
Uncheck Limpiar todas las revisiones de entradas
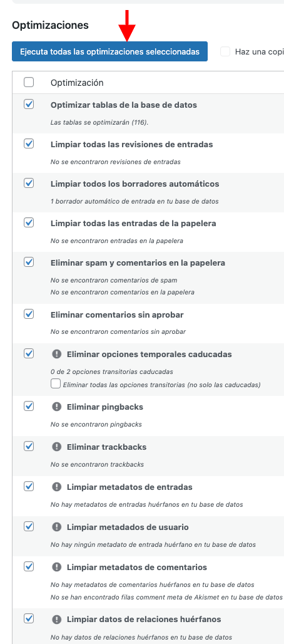[29, 143]
